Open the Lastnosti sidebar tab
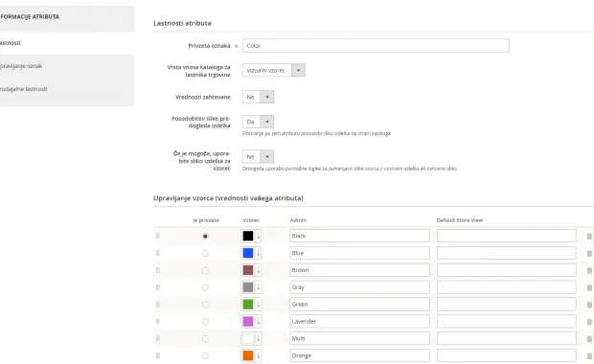This screenshot has width=594, height=364. pos(67,43)
